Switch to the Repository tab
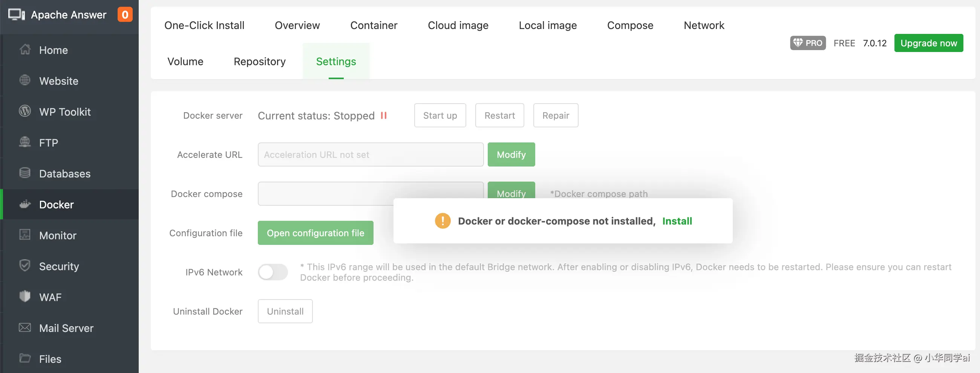Image resolution: width=980 pixels, height=373 pixels. pos(259,61)
